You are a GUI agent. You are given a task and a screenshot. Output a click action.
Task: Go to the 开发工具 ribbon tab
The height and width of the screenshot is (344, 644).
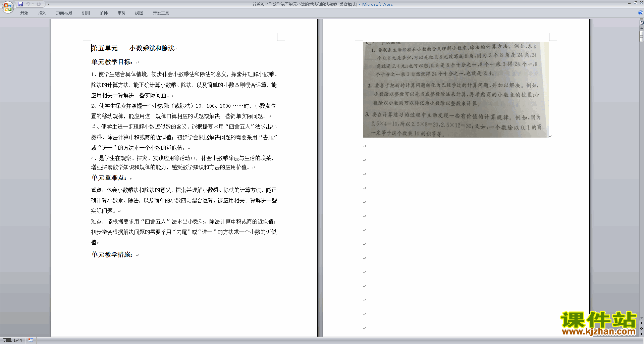161,13
